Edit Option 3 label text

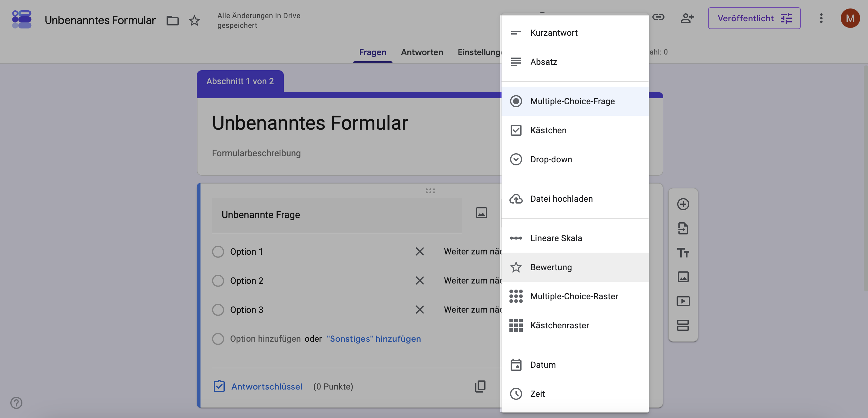point(247,310)
